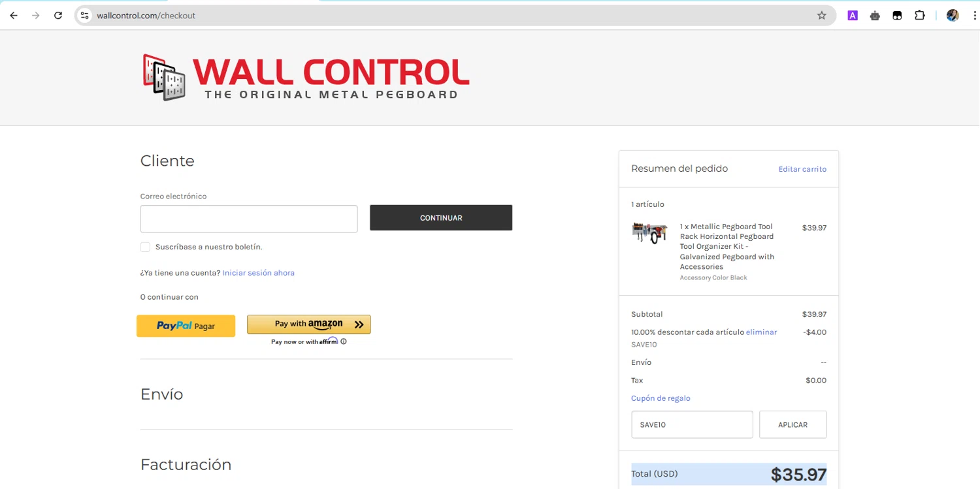Open the Cupón de regalo link
This screenshot has width=980, height=489.
pyautogui.click(x=661, y=398)
